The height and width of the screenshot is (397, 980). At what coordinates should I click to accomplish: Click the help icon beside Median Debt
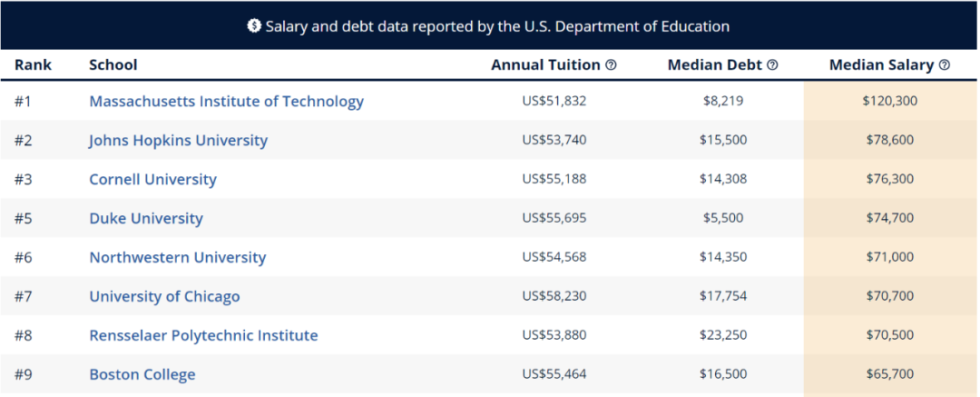[x=772, y=65]
